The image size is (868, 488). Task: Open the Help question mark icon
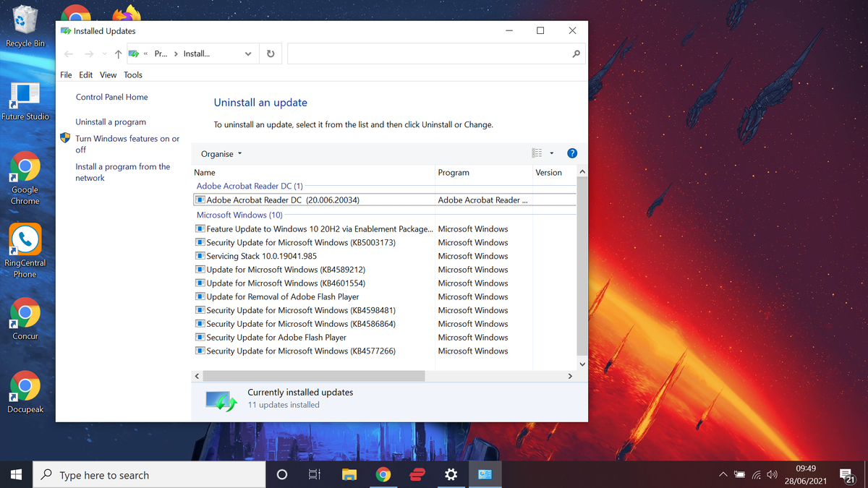pos(572,153)
